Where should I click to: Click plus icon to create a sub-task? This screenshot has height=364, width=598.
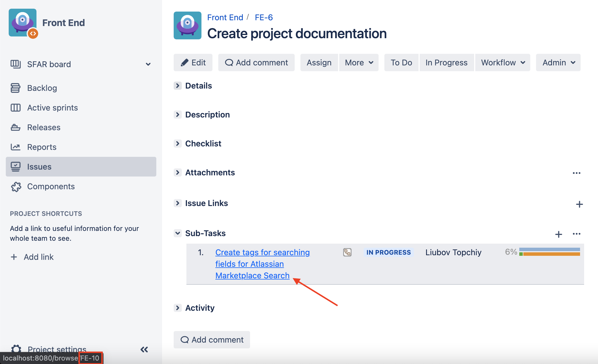pos(558,234)
